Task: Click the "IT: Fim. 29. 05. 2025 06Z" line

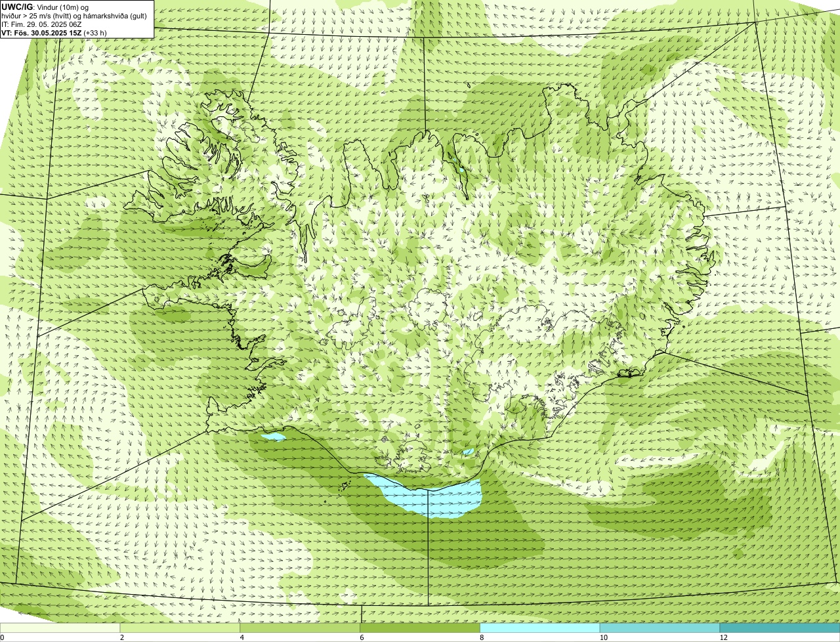Action: pyautogui.click(x=42, y=24)
